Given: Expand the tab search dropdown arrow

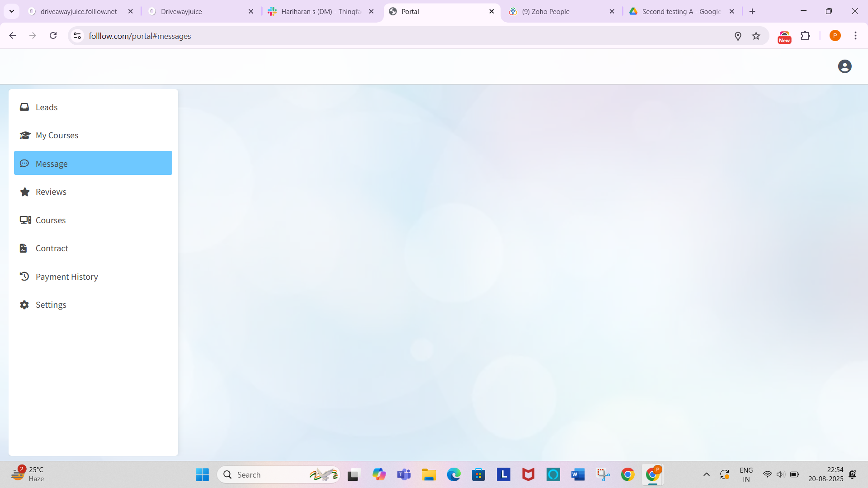Looking at the screenshot, I should [12, 12].
